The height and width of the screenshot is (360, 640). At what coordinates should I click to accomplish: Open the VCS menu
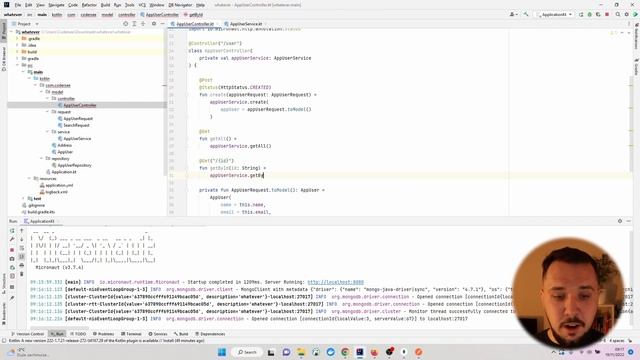[x=142, y=5]
